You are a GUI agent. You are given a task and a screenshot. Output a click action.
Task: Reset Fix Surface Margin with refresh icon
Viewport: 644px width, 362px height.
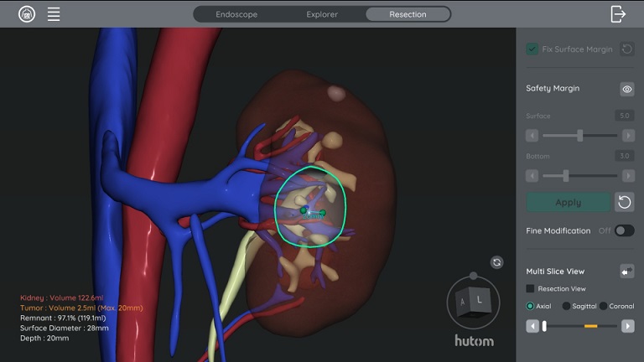pyautogui.click(x=626, y=49)
